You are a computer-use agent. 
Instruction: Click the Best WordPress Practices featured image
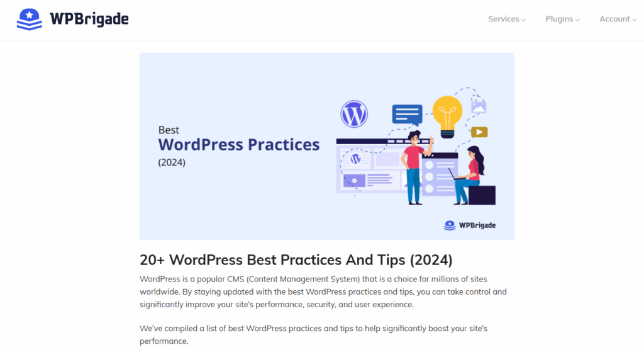326,146
